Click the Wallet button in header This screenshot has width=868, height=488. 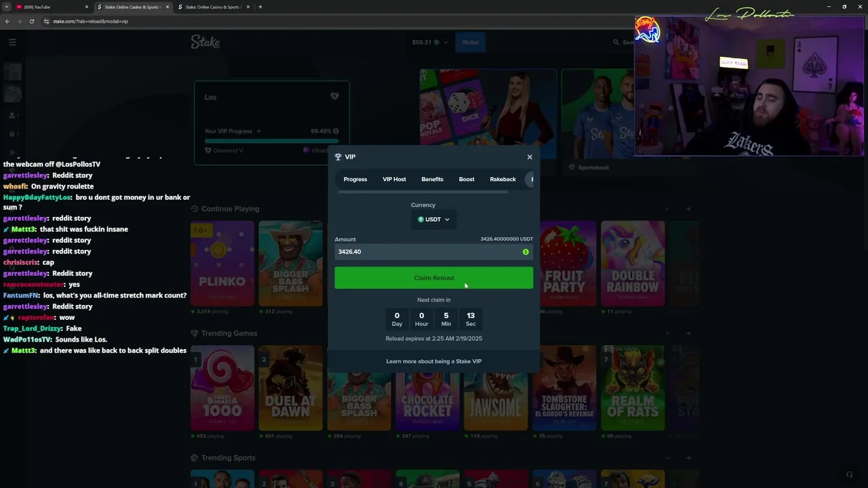pyautogui.click(x=471, y=42)
